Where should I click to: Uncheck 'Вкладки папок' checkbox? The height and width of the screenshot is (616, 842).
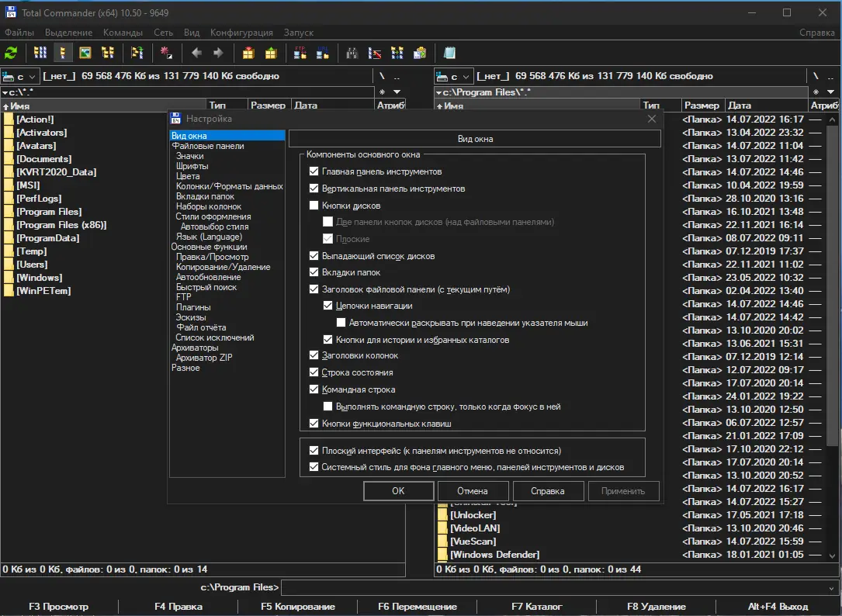(314, 272)
